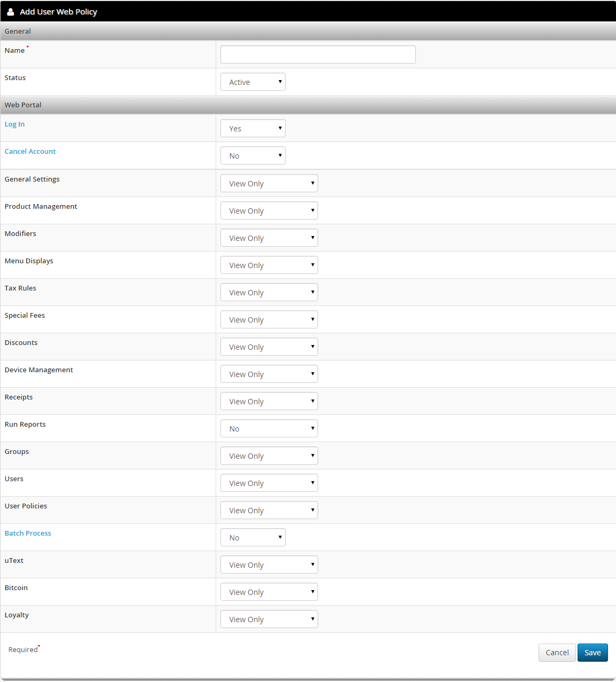Viewport: 616px width, 682px height.
Task: Click the Users label
Action: 14,479
